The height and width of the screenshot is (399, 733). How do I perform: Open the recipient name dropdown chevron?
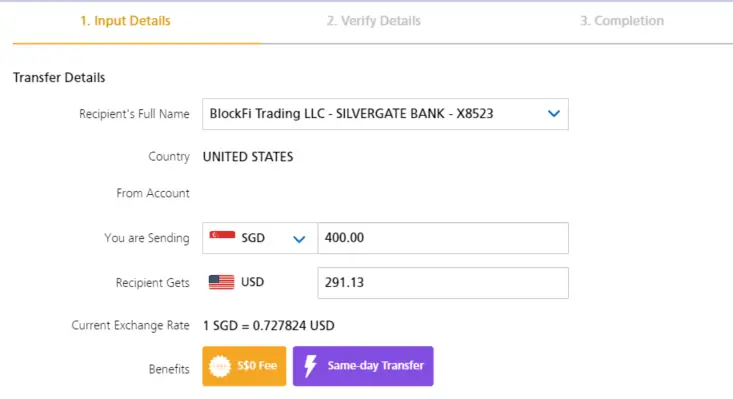(x=553, y=114)
